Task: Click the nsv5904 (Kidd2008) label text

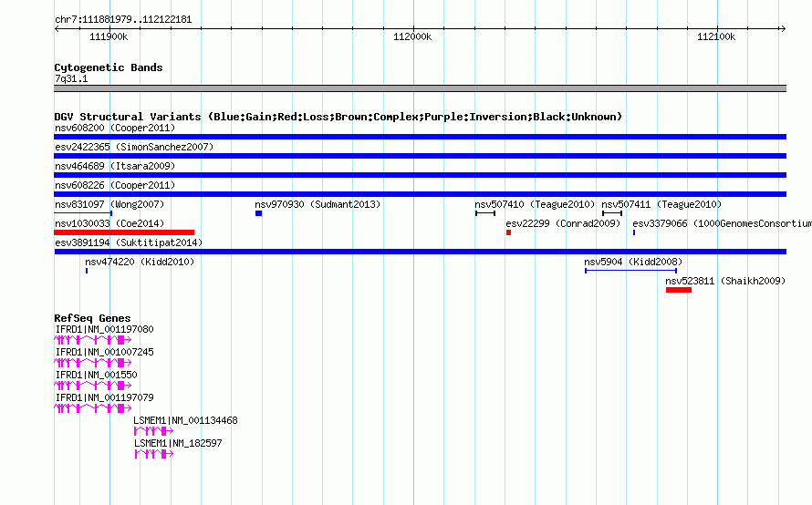Action: tap(633, 262)
